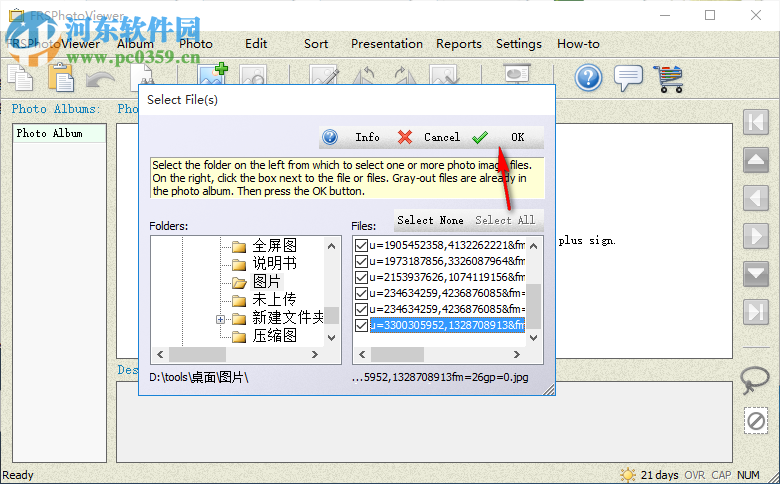Image resolution: width=780 pixels, height=484 pixels.
Task: Click Select None button
Action: [430, 220]
